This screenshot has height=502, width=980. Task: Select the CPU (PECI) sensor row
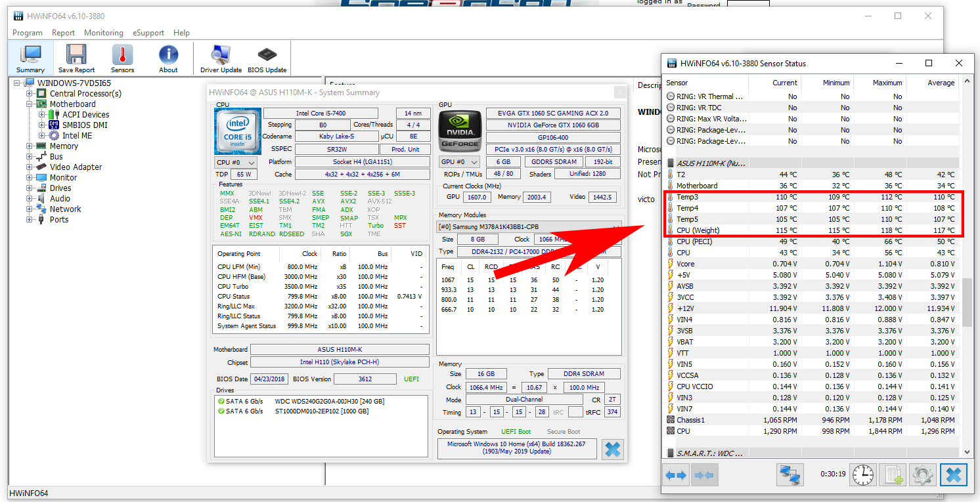[x=811, y=241]
